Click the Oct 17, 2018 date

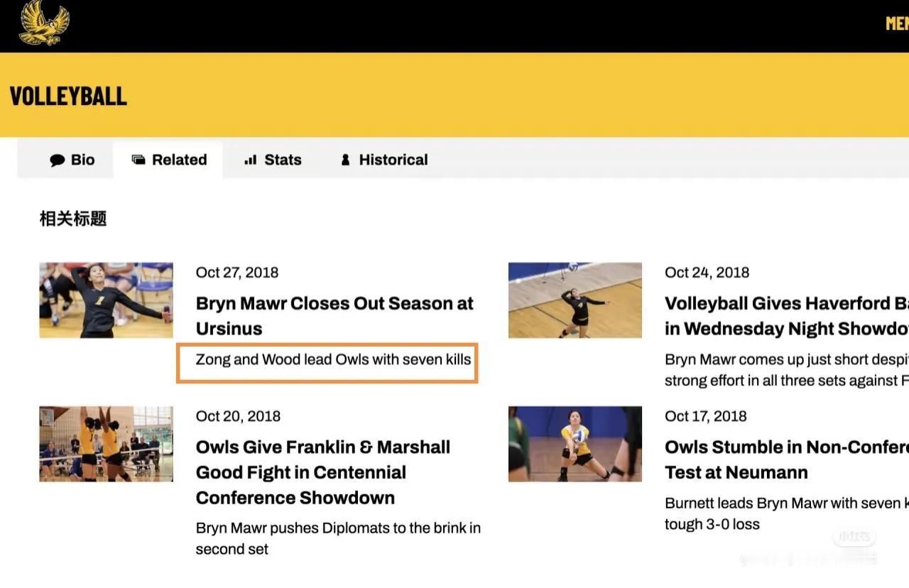(x=706, y=416)
